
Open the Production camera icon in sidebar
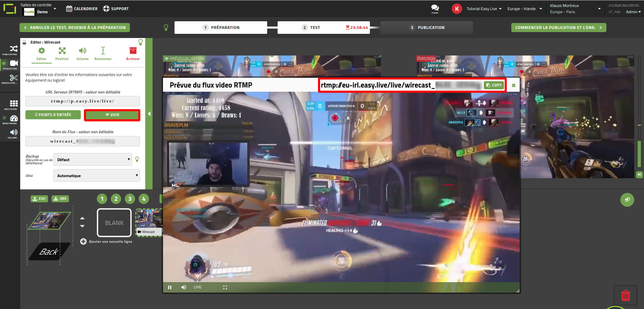coord(14,63)
